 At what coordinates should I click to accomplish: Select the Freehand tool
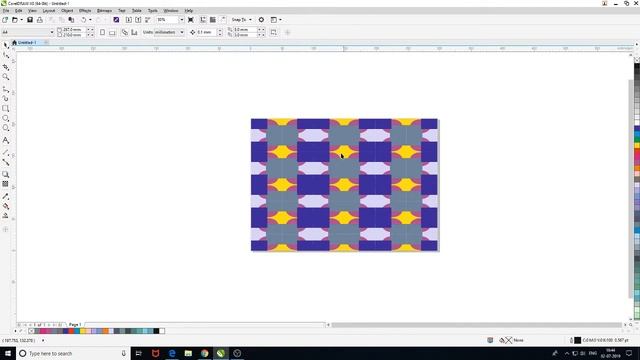[x=6, y=88]
